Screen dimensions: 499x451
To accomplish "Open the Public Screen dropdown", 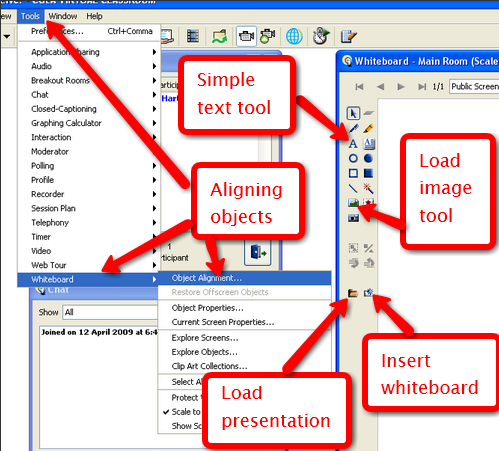I will tap(474, 87).
